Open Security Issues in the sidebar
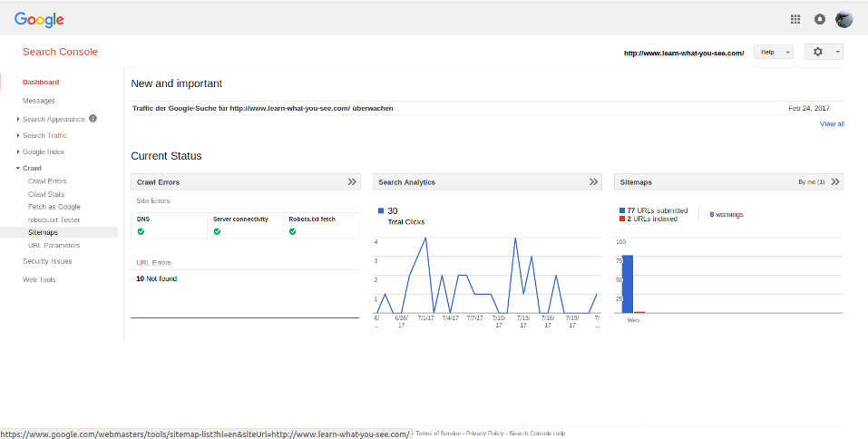Screen dimensions: 868x439 [47, 261]
